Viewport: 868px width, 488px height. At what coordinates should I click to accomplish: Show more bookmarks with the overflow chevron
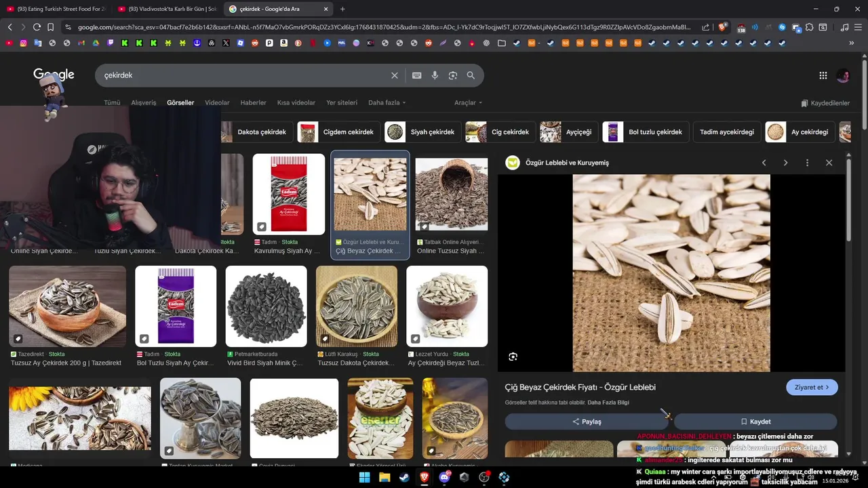coord(852,43)
